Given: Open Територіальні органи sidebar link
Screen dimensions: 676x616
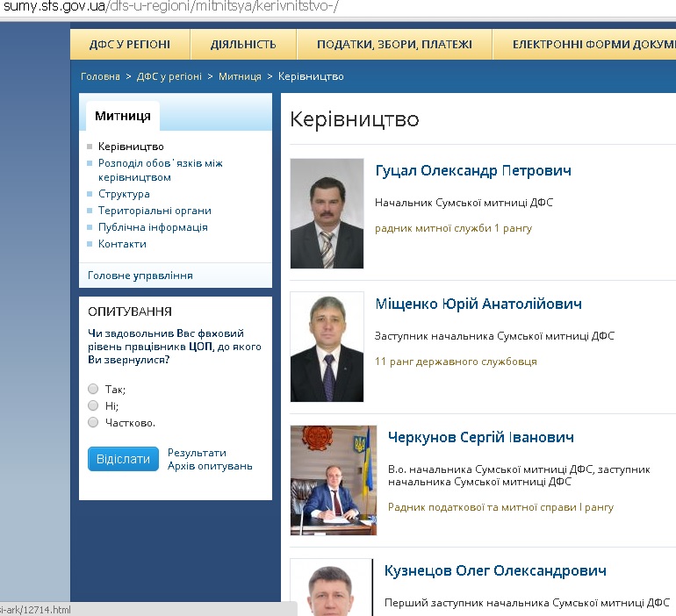Looking at the screenshot, I should [x=155, y=211].
